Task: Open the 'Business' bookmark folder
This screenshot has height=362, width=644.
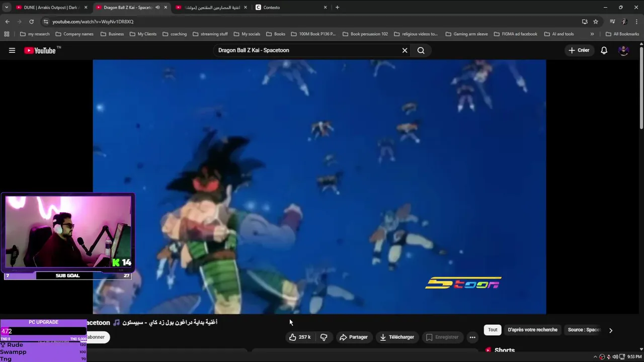Action: (112, 34)
